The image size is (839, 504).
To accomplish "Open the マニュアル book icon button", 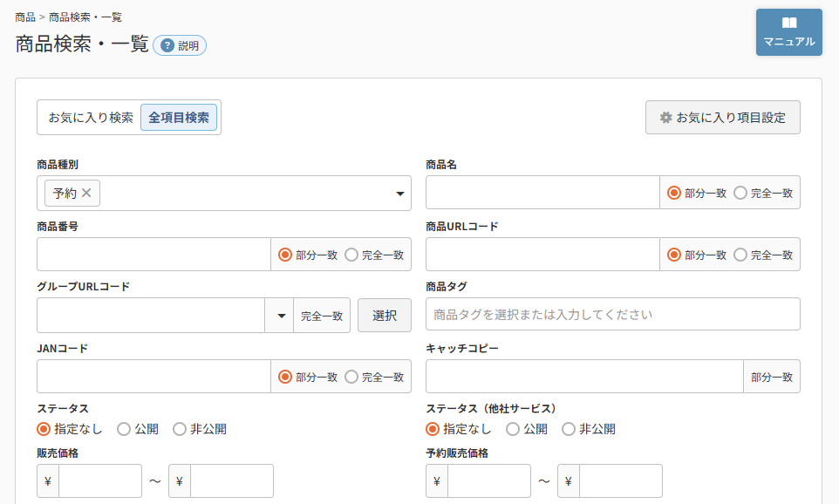I will [x=788, y=32].
